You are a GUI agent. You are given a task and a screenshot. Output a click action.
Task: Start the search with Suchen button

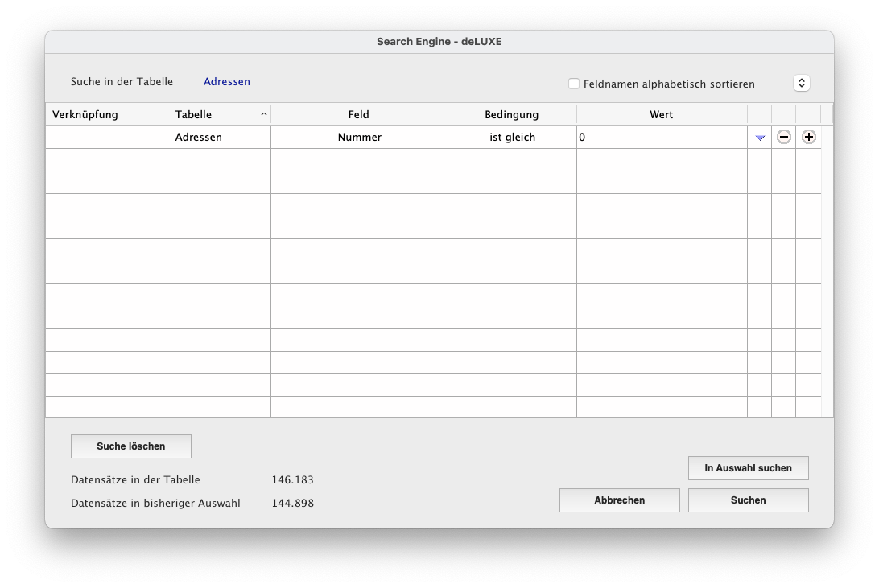748,500
